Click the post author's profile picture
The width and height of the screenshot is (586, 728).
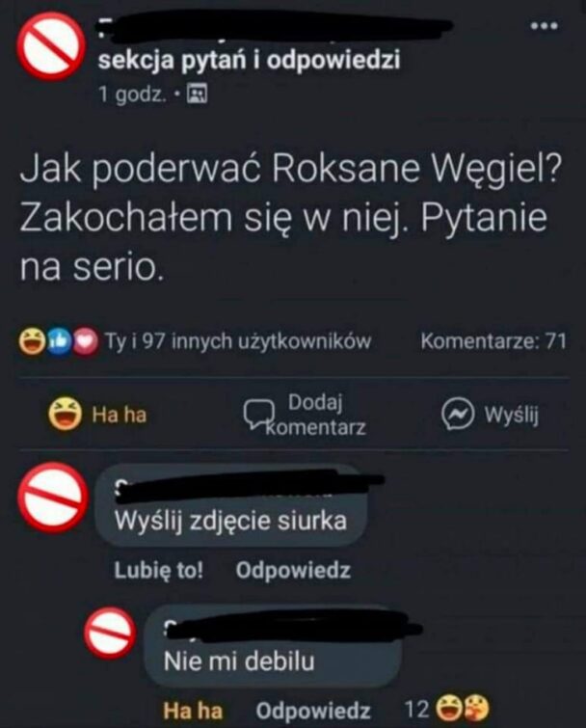pyautogui.click(x=51, y=46)
